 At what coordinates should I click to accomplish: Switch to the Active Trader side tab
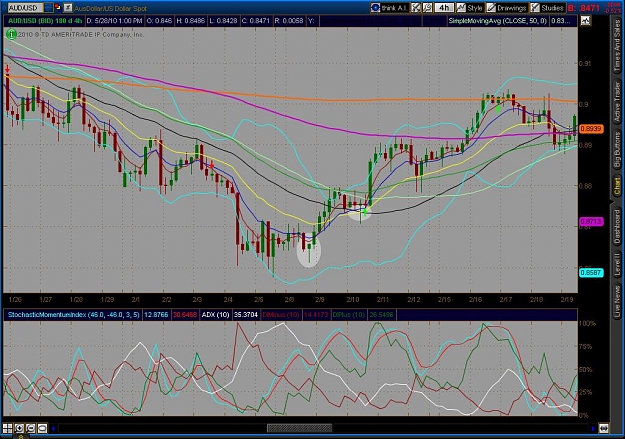pyautogui.click(x=617, y=101)
